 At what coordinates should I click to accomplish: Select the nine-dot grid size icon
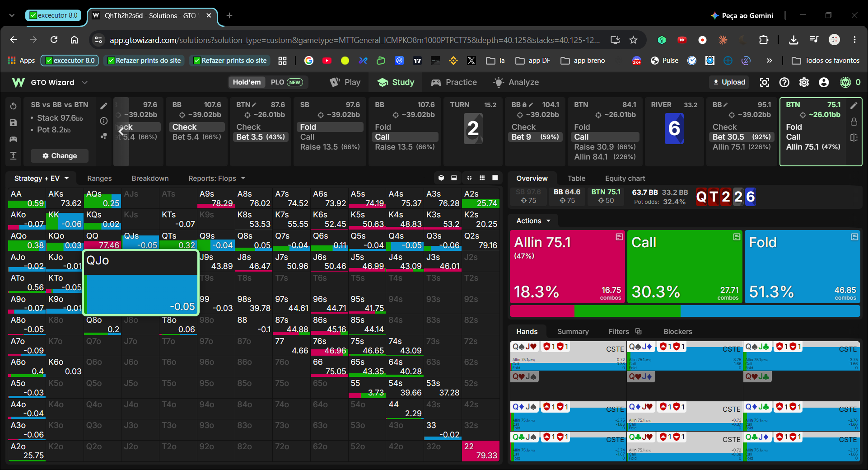(x=482, y=178)
